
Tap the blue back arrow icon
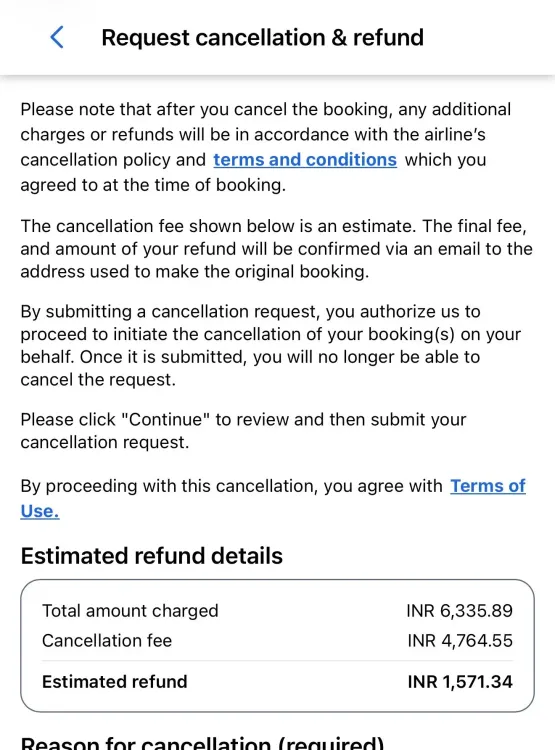point(57,37)
